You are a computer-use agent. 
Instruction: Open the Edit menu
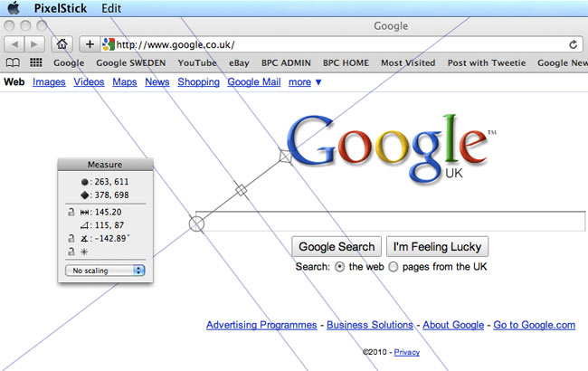point(111,8)
